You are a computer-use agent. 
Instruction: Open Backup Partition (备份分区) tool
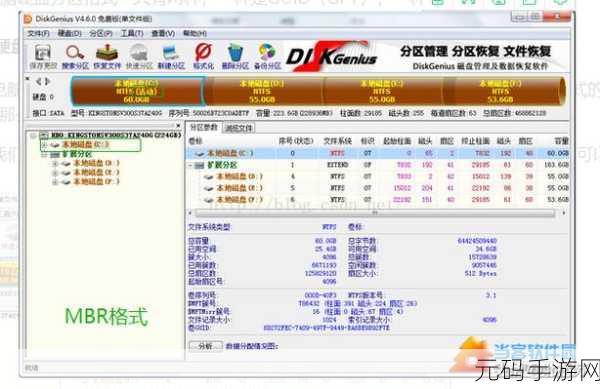267,57
